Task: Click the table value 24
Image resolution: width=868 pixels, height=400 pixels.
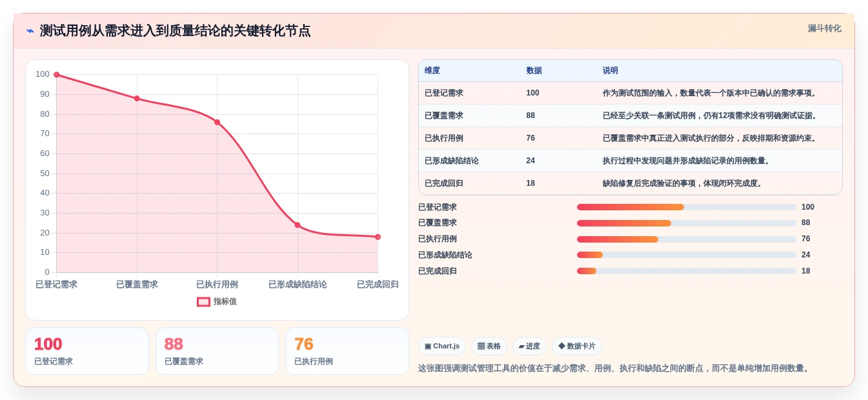Action: tap(530, 161)
